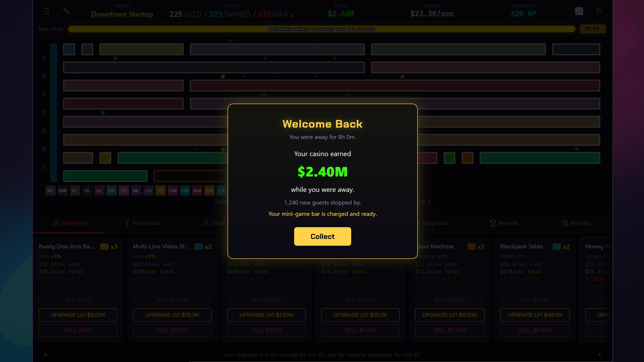Open the hamburger menu icon
The height and width of the screenshot is (362, 644).
pyautogui.click(x=46, y=11)
